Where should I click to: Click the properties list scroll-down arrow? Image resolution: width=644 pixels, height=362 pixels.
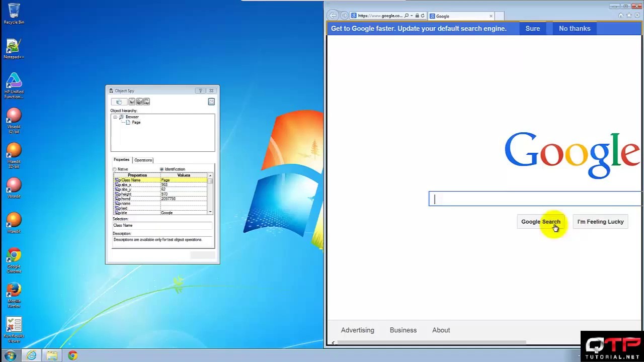pyautogui.click(x=210, y=212)
